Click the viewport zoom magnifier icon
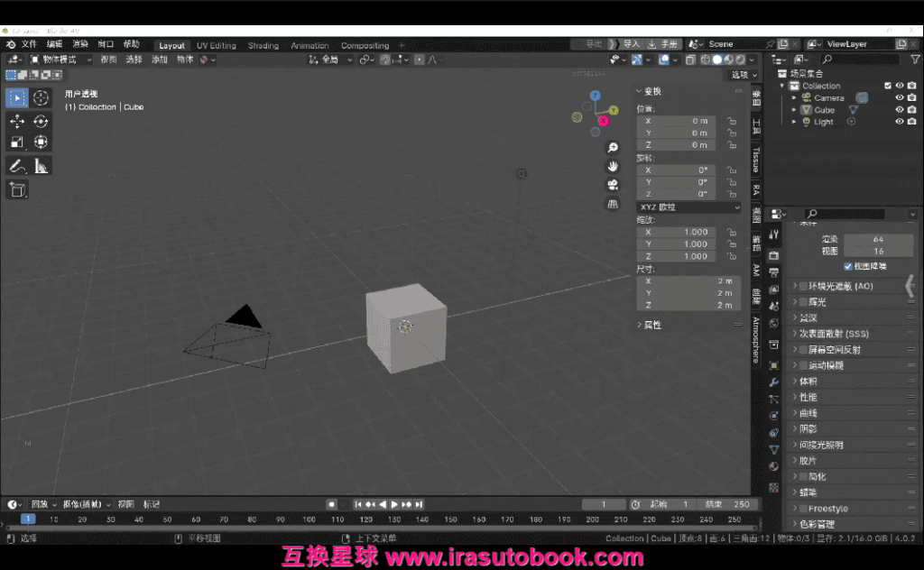The image size is (924, 570). (x=613, y=148)
